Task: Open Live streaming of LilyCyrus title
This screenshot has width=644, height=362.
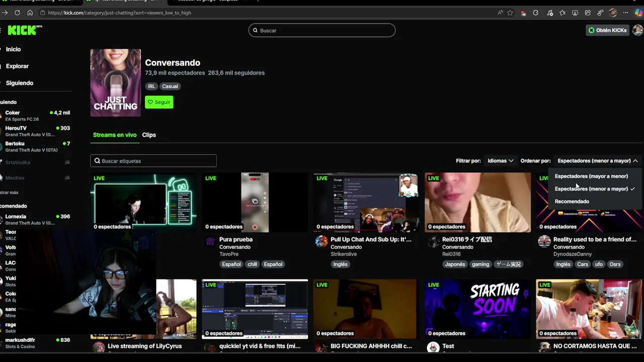Action: (144, 346)
